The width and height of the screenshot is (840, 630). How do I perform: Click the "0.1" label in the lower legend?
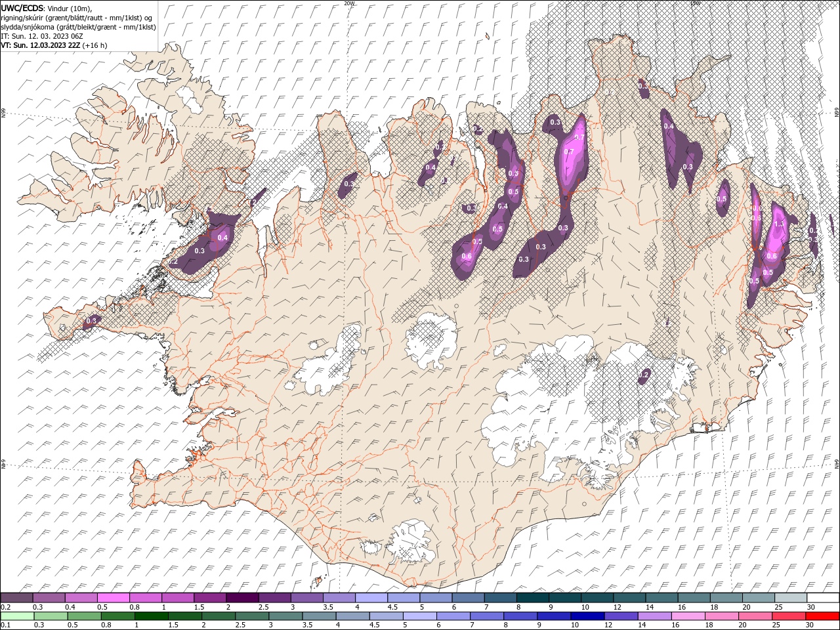(x=5, y=625)
